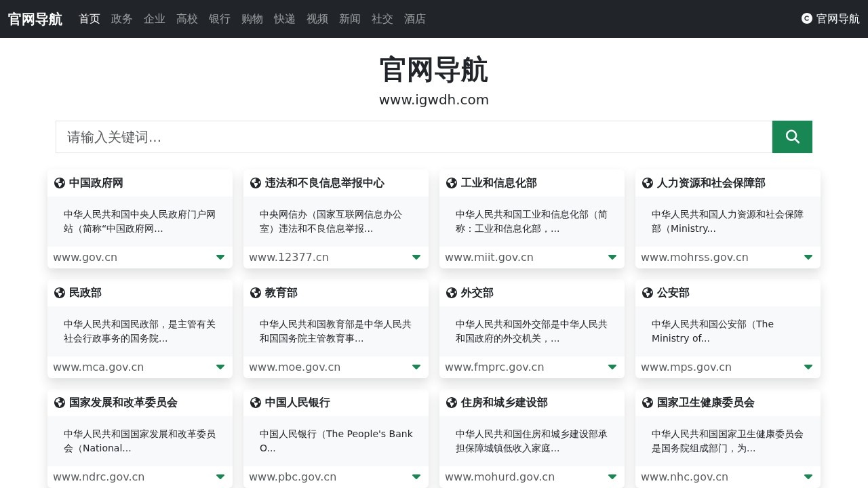868x488 pixels.
Task: Select the 银行 navigation menu item
Action: click(220, 19)
